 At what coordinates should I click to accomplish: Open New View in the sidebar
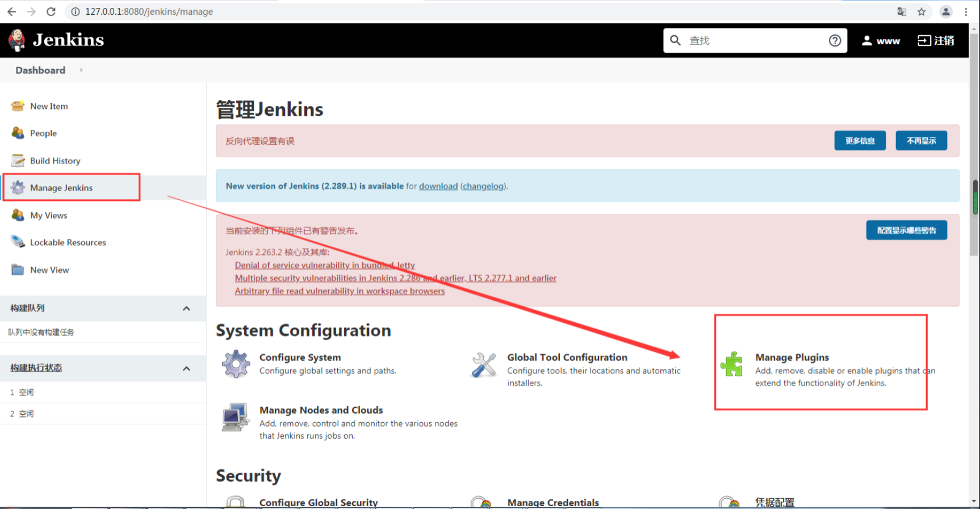[x=49, y=270]
